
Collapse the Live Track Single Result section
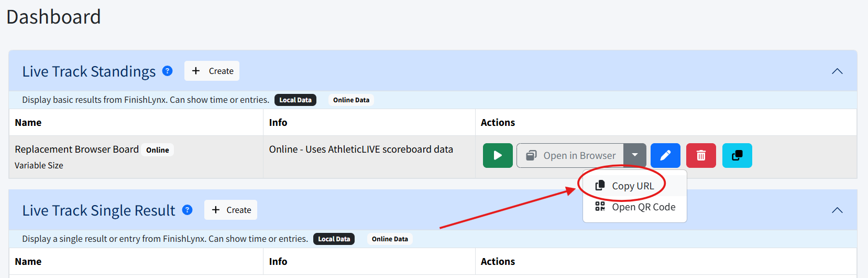pyautogui.click(x=837, y=210)
